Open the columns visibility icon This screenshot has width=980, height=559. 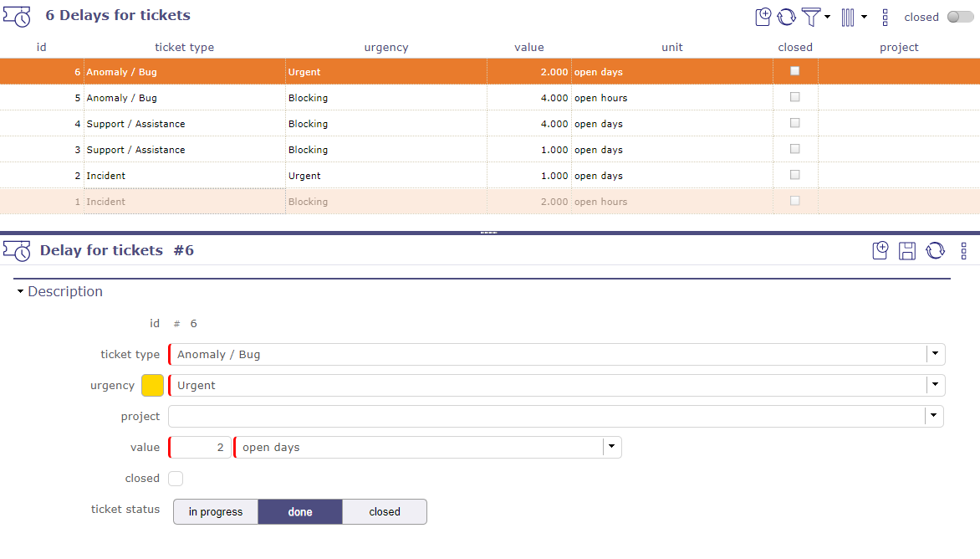(x=850, y=17)
